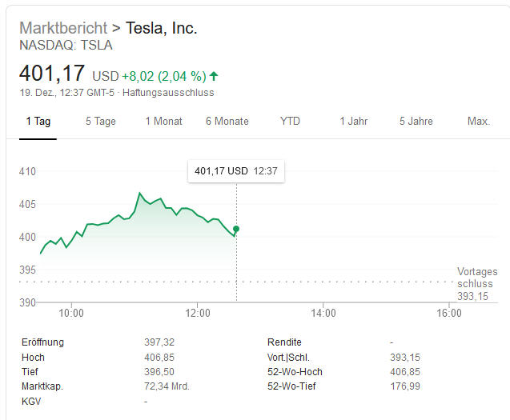Click the Vortagesschluss 393,15 chart label
The image size is (510, 420).
[476, 284]
